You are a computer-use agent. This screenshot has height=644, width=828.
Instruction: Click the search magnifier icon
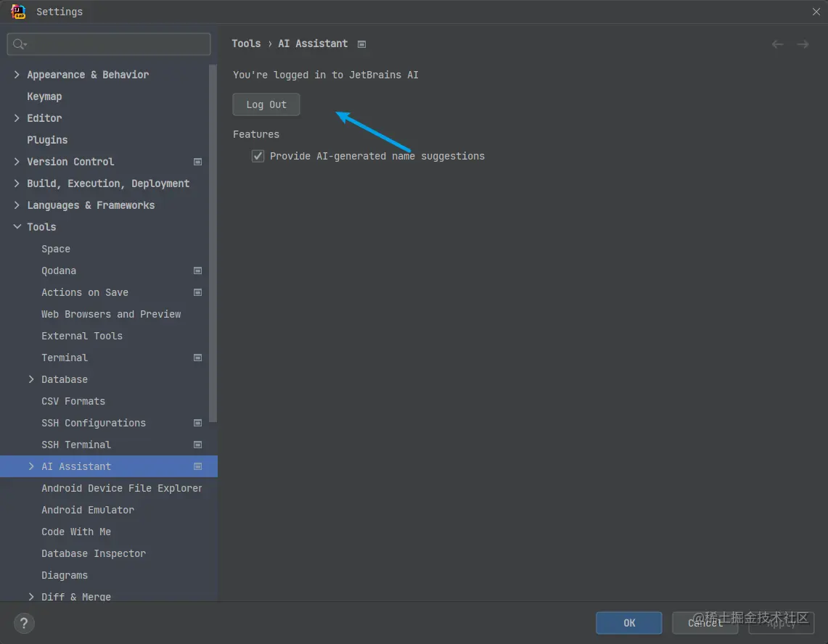pyautogui.click(x=20, y=44)
